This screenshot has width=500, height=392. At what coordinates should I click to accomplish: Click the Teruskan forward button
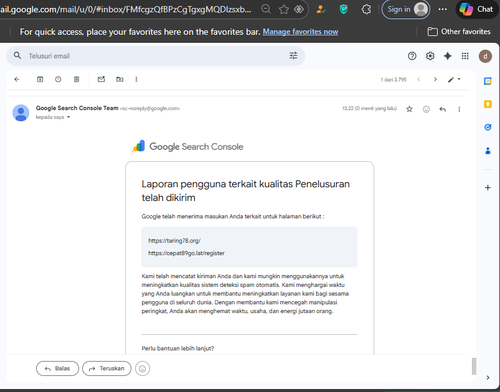[x=107, y=368]
